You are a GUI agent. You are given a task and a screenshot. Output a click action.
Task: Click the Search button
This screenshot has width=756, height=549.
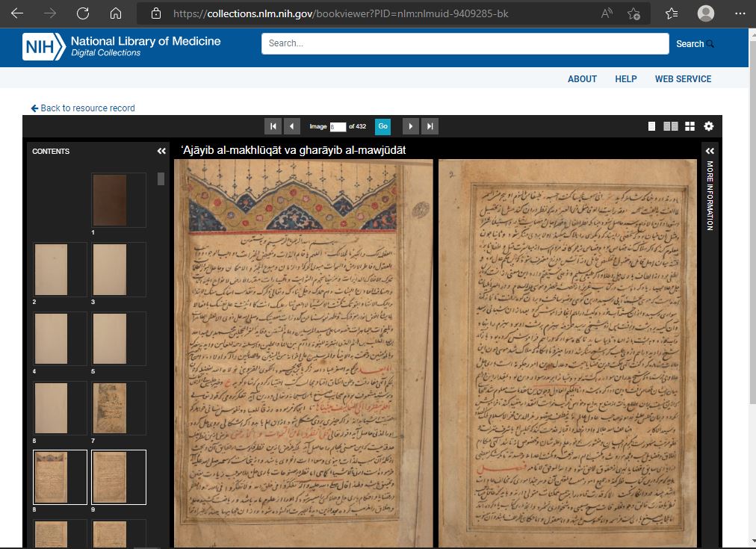point(694,44)
